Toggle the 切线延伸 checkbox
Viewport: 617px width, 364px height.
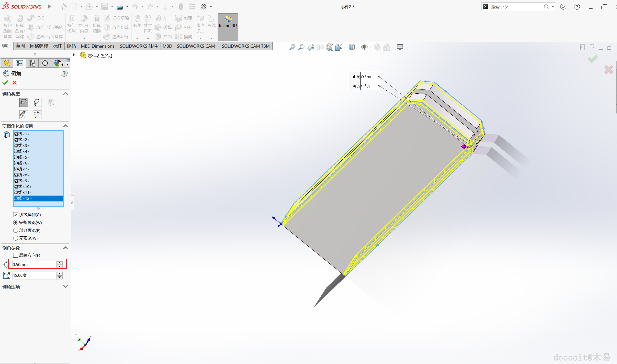tap(16, 215)
